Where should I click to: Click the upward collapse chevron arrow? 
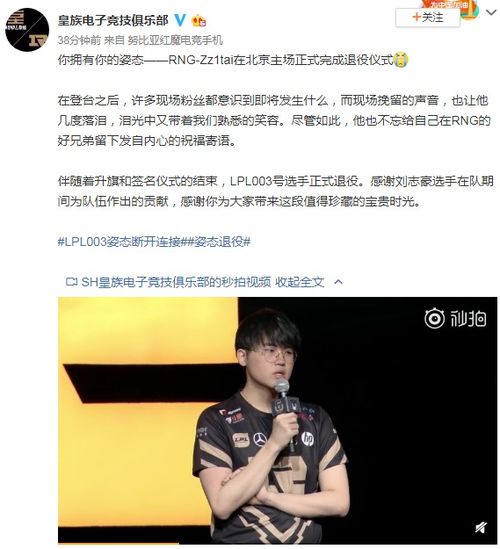coord(339,282)
